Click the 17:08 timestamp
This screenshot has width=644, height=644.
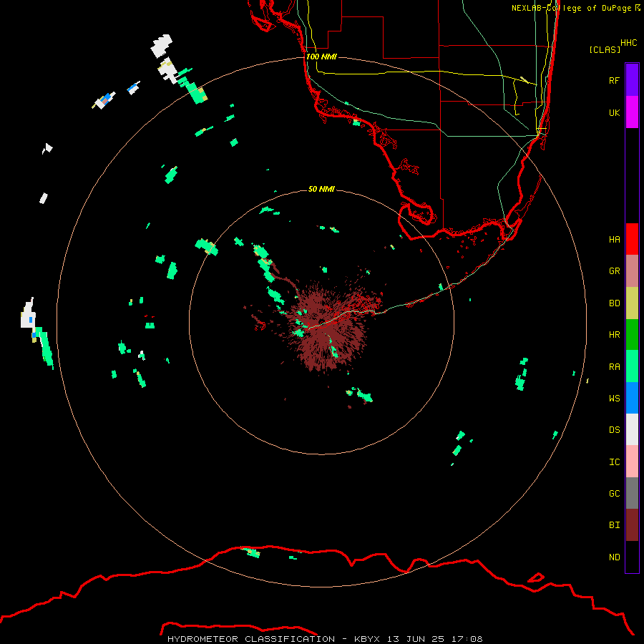[x=467, y=639]
